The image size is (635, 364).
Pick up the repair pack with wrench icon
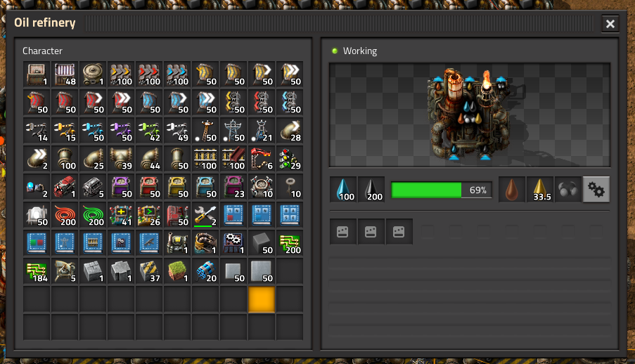205,216
